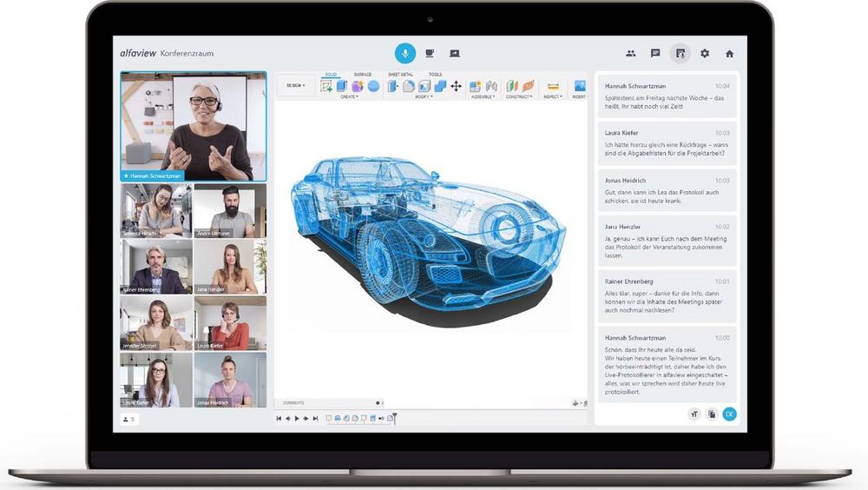Start screen sharing with the laptop icon
The height and width of the screenshot is (490, 868).
pyautogui.click(x=455, y=53)
